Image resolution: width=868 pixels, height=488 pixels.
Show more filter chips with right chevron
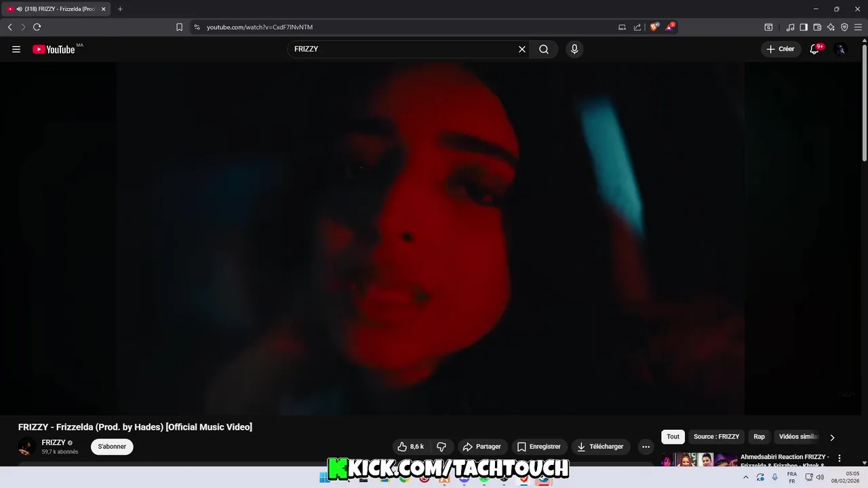tap(832, 437)
